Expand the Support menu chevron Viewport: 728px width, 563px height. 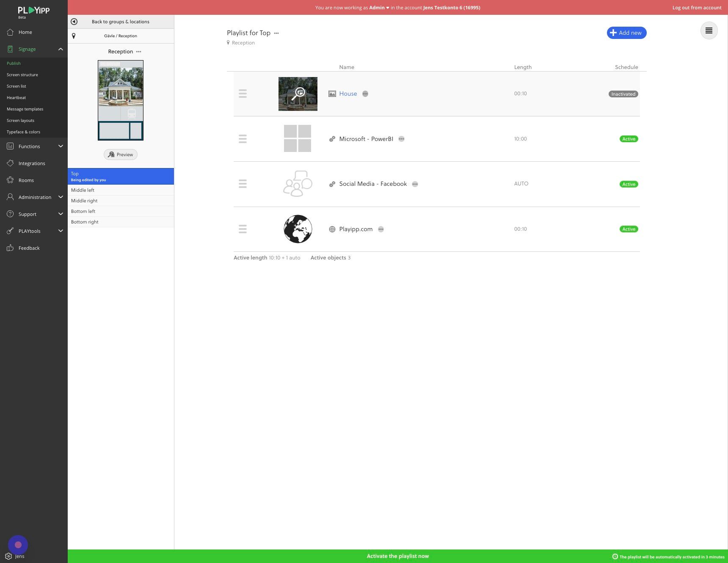click(x=61, y=214)
